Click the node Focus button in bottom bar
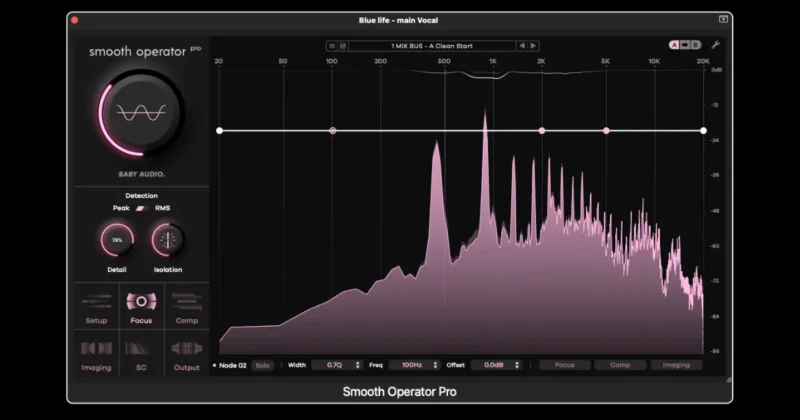 [565, 365]
